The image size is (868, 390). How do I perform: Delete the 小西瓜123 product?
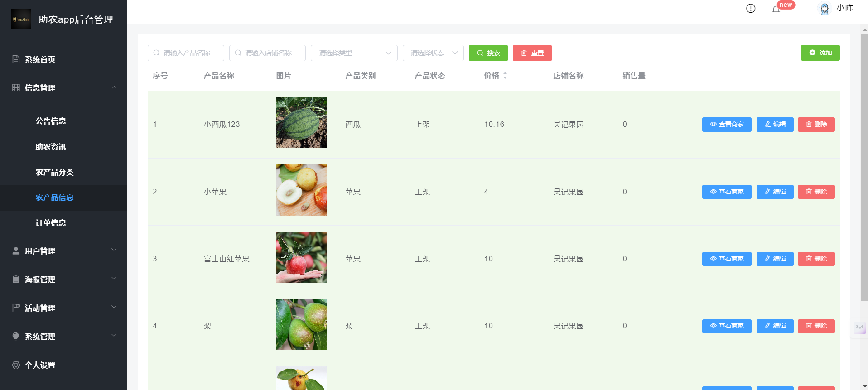pos(816,125)
